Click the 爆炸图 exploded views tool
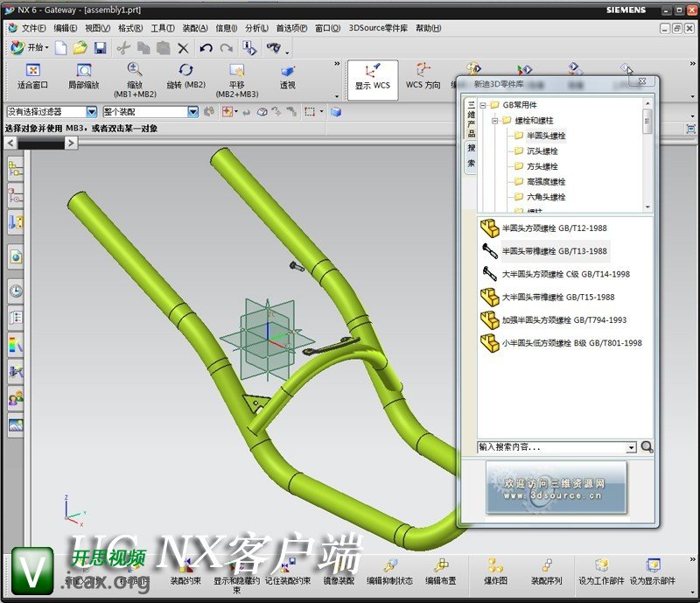This screenshot has width=700, height=603. tap(495, 572)
